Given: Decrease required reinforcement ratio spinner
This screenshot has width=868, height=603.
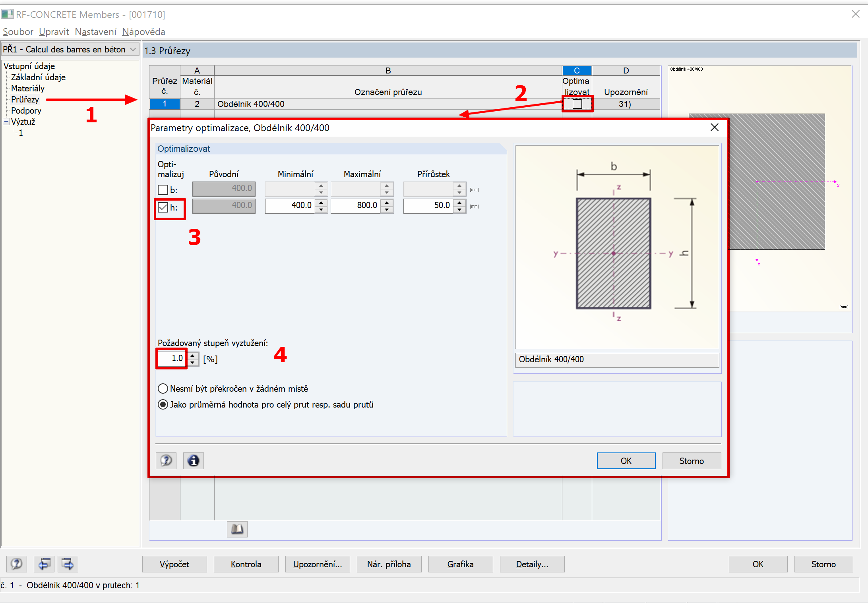Looking at the screenshot, I should point(193,362).
